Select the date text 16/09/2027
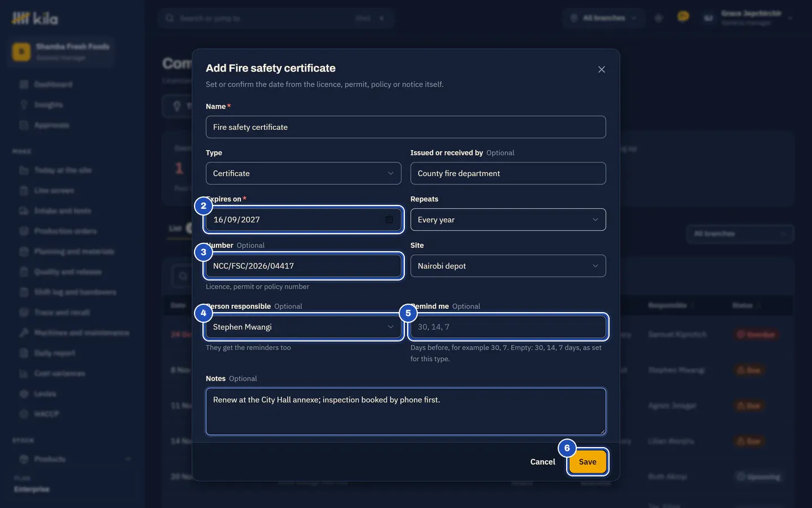 click(237, 220)
